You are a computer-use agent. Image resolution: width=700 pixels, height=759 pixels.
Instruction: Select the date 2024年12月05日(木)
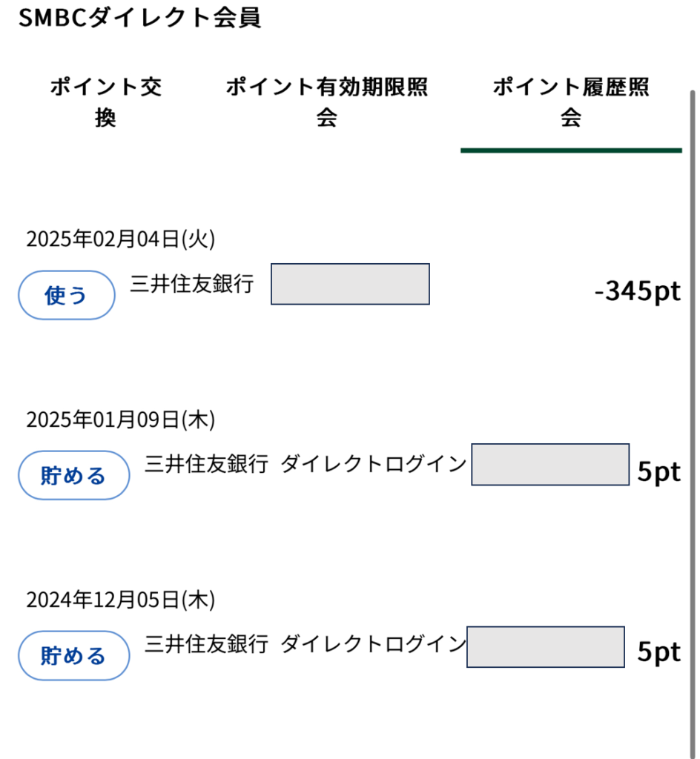tap(121, 600)
